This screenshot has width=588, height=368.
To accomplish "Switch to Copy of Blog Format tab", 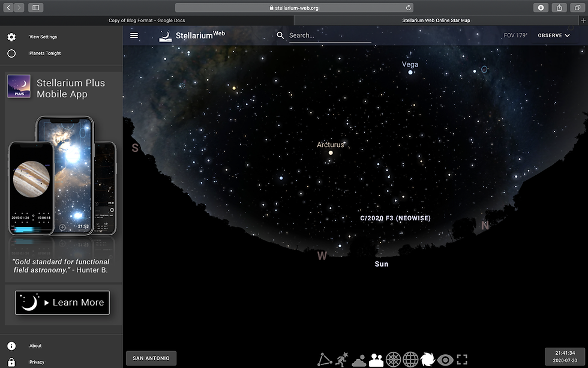I will [x=146, y=20].
